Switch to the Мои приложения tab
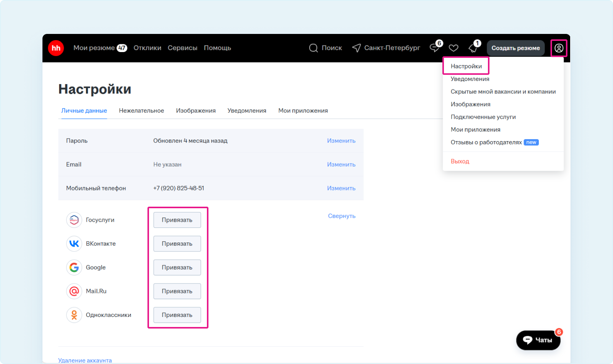The image size is (613, 364). (x=303, y=111)
